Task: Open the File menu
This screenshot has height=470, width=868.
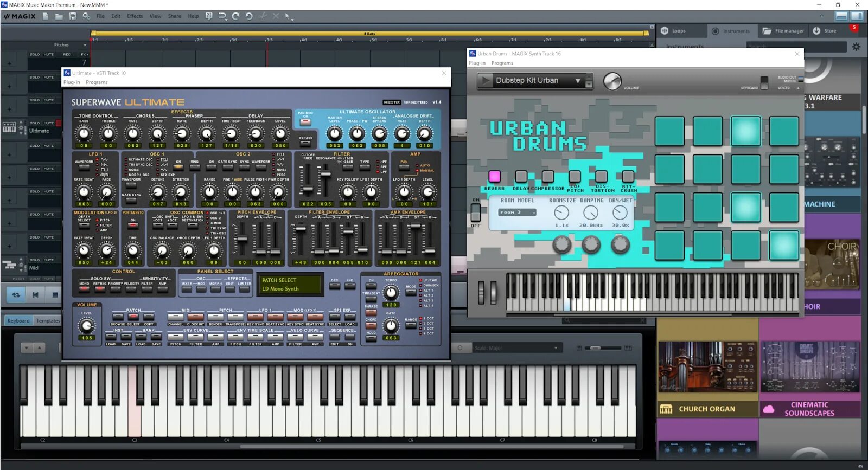Action: click(100, 16)
